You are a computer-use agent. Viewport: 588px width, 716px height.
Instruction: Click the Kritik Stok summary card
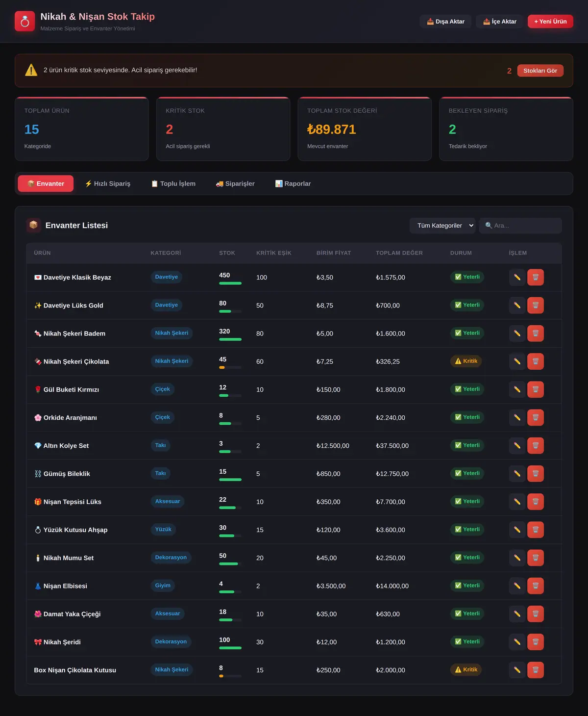click(x=223, y=129)
